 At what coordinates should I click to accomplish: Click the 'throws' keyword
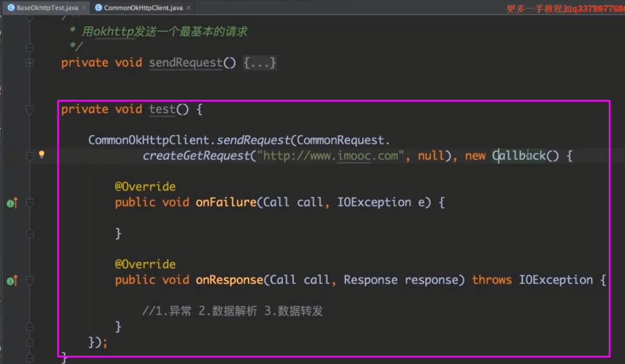tap(491, 280)
